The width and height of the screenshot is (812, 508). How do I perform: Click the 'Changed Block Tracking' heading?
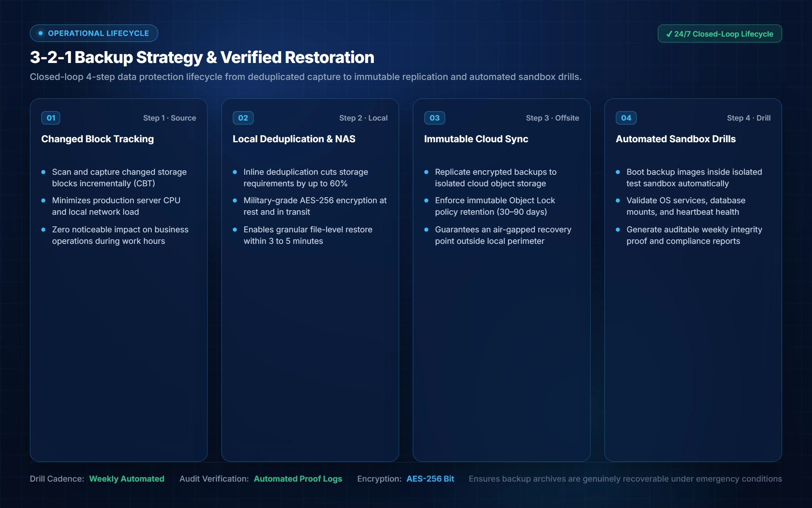click(x=97, y=139)
